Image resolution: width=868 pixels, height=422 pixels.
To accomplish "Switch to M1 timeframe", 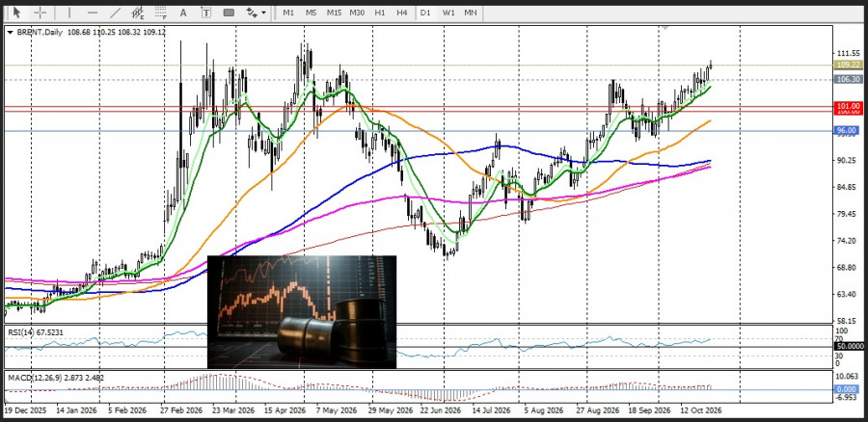I will (288, 13).
